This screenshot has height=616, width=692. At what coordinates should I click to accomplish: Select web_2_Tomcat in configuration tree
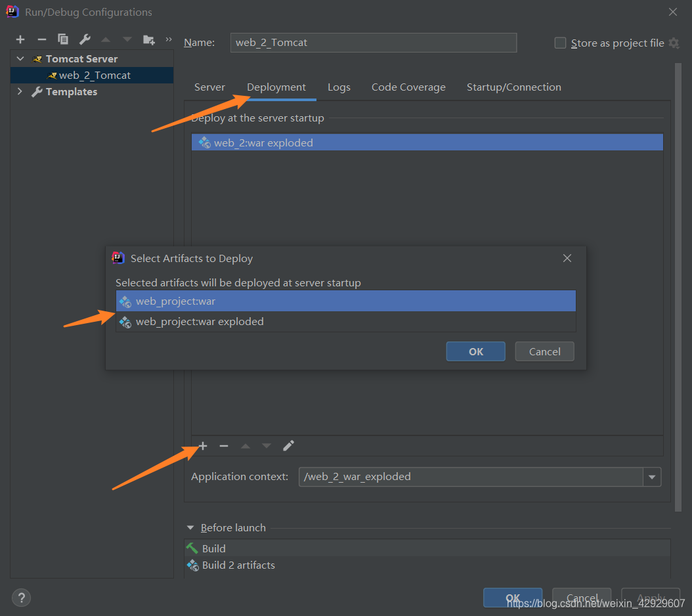tap(92, 75)
